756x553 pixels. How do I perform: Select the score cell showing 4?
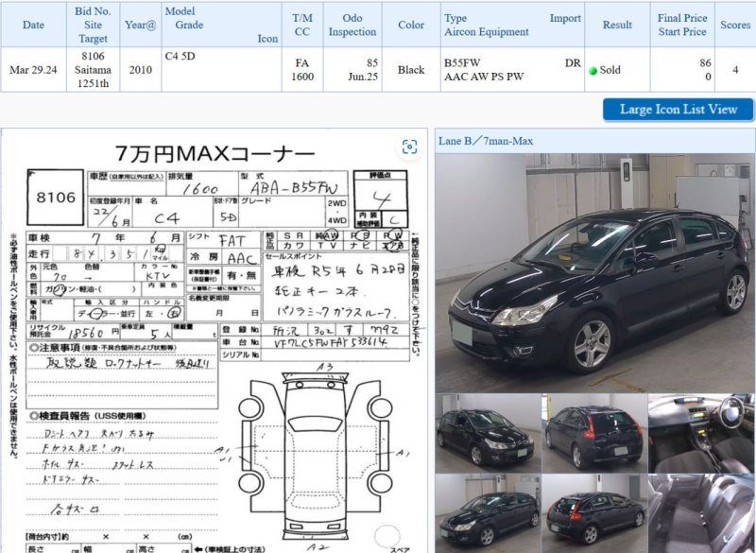click(735, 70)
